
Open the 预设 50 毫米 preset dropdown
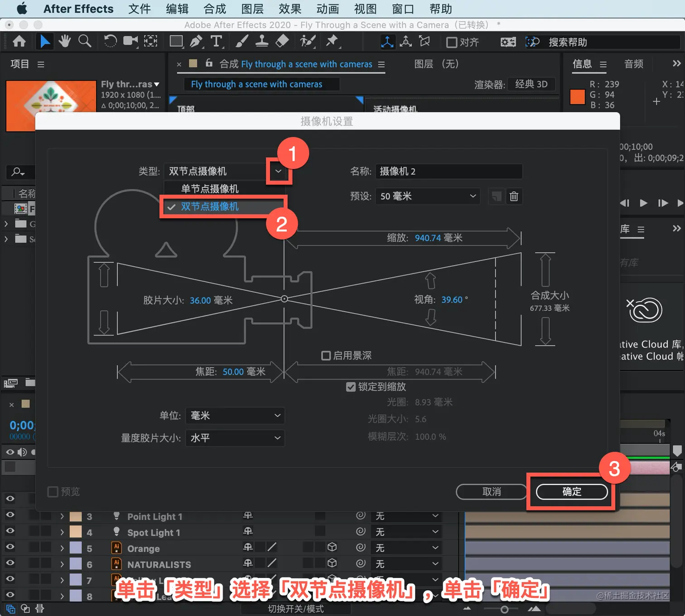(x=428, y=196)
